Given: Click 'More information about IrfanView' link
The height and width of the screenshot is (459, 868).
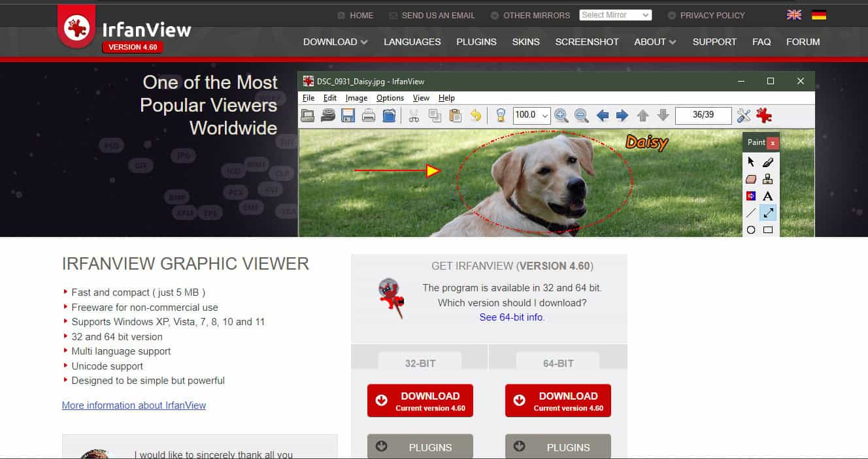Looking at the screenshot, I should click(x=134, y=405).
